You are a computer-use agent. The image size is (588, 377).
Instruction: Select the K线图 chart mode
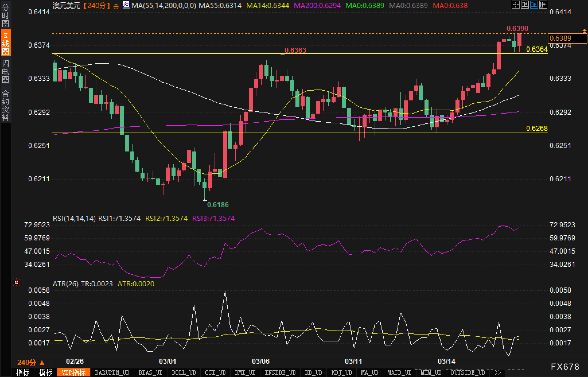tap(5, 43)
